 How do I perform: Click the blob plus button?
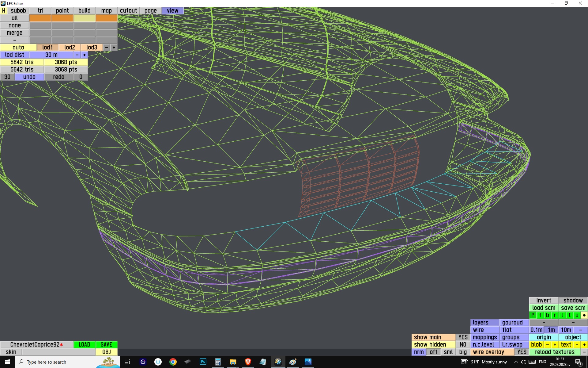coord(555,344)
